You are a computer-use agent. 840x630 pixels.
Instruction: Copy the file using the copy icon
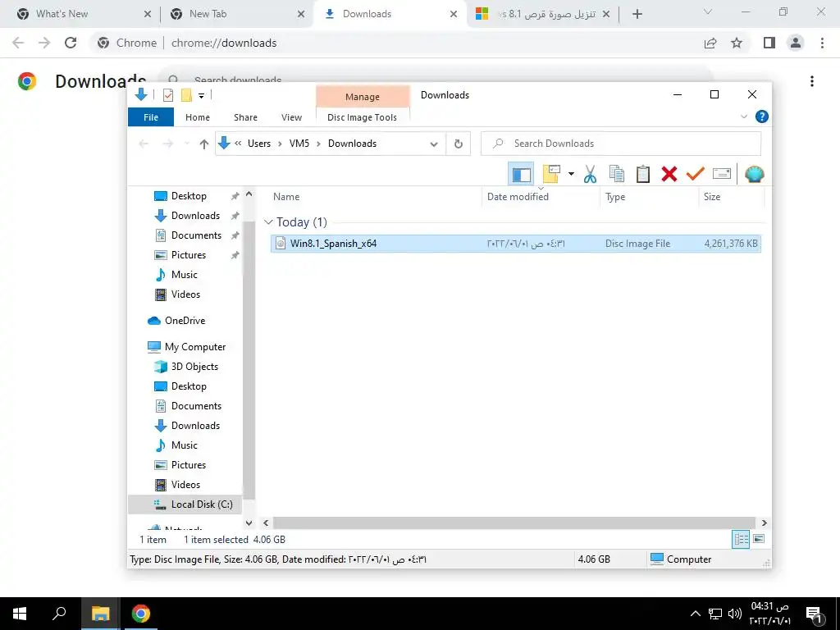[x=617, y=174]
